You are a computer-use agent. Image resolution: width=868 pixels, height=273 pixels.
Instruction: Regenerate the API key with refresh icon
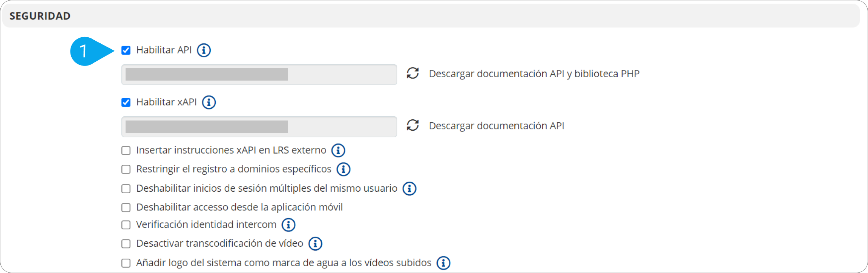click(x=413, y=73)
